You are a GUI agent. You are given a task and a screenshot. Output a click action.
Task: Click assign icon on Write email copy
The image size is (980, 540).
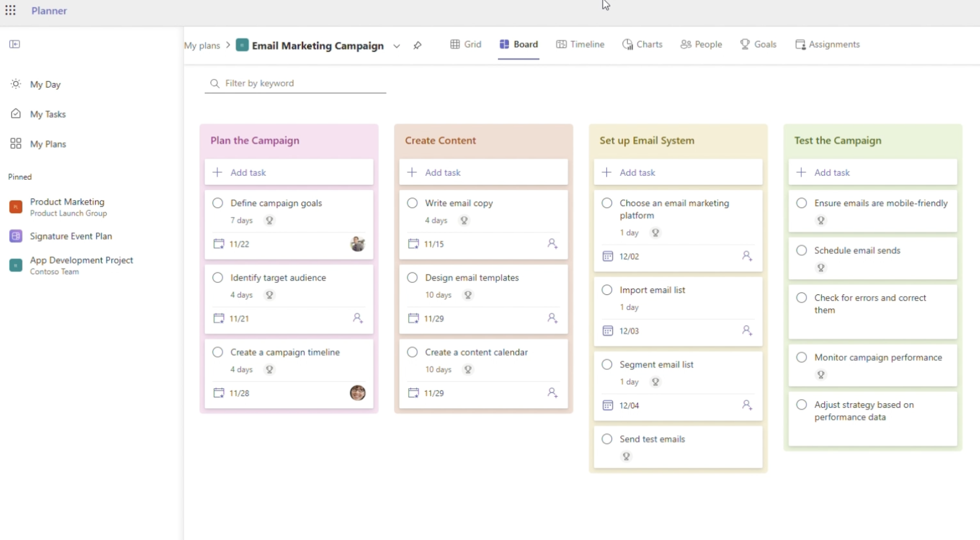552,243
